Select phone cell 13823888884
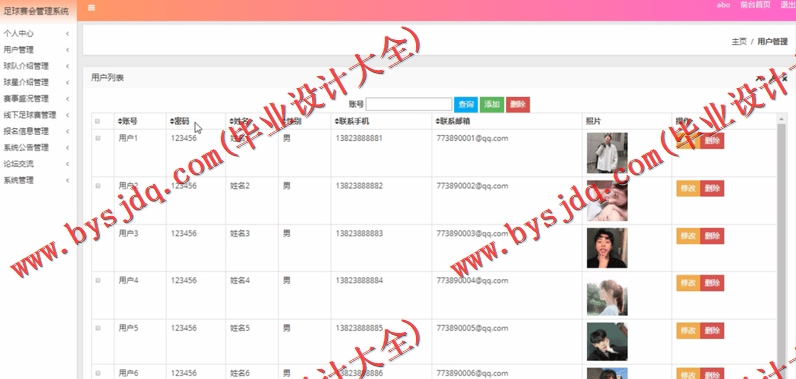Screen dimensions: 796x379 click(x=359, y=280)
